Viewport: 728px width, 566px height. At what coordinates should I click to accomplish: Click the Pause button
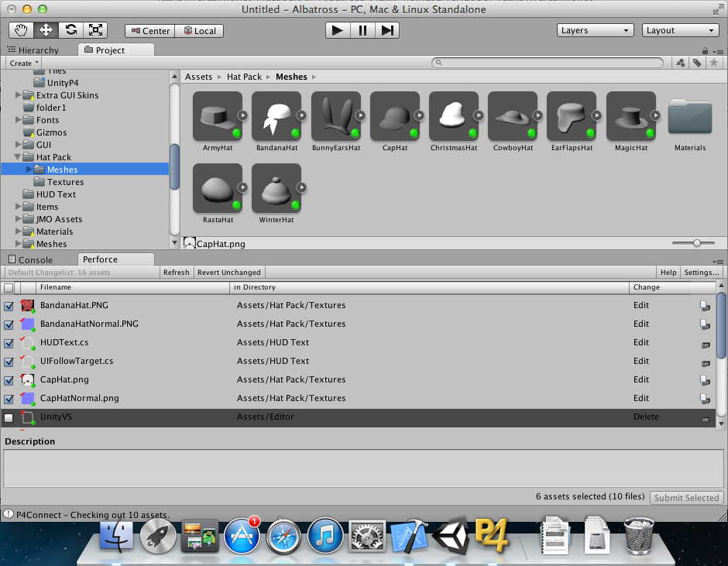362,31
